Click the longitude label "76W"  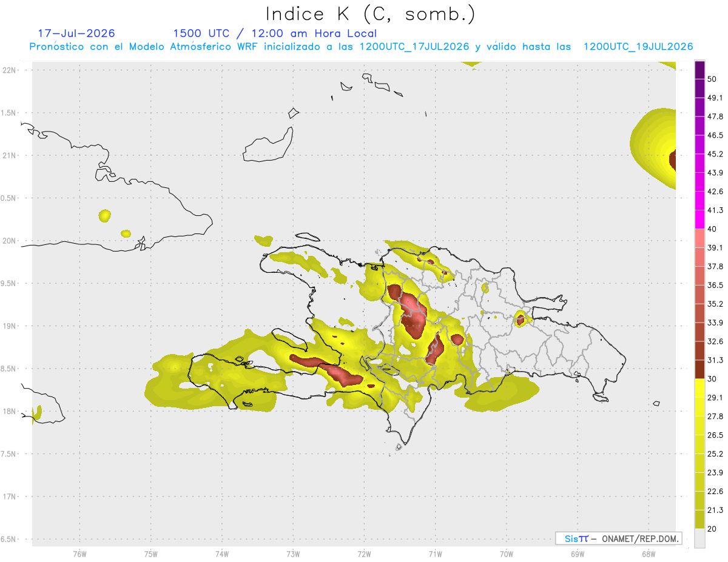[79, 554]
